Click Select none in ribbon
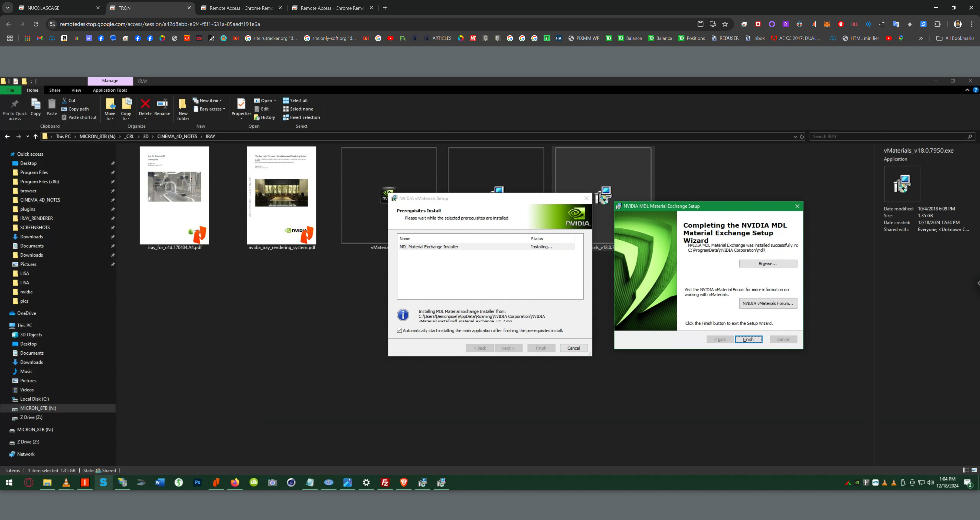980x520 pixels. [x=298, y=109]
